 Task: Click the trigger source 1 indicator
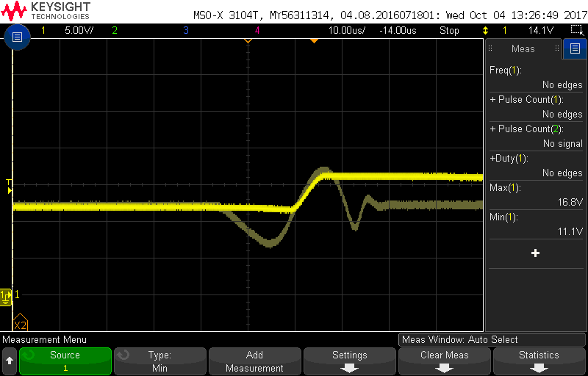504,30
